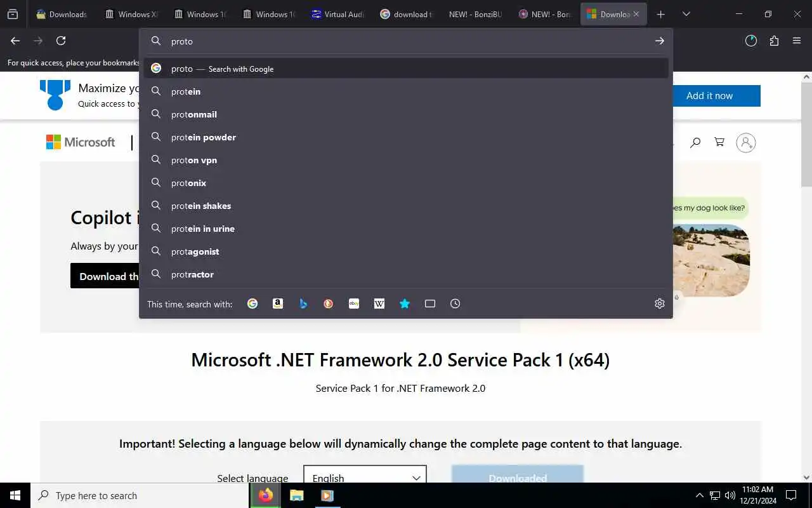Click the volume icon in system tray
The image size is (812, 508).
730,495
